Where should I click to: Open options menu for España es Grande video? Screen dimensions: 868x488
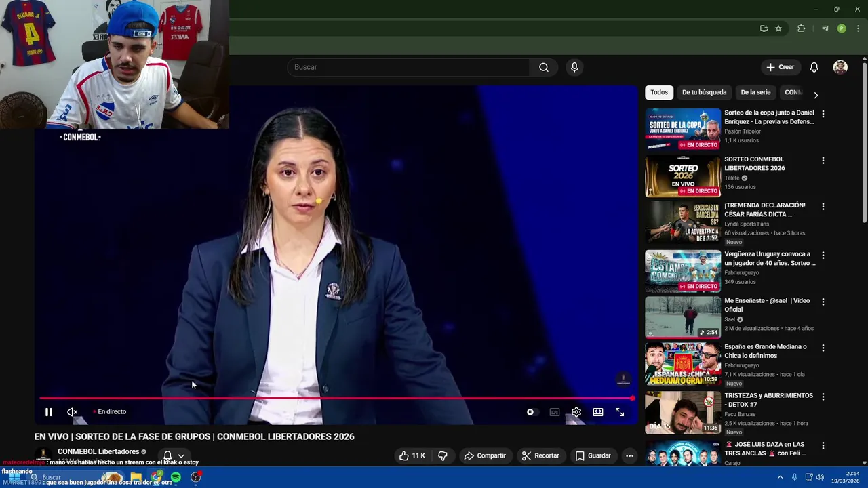(823, 348)
